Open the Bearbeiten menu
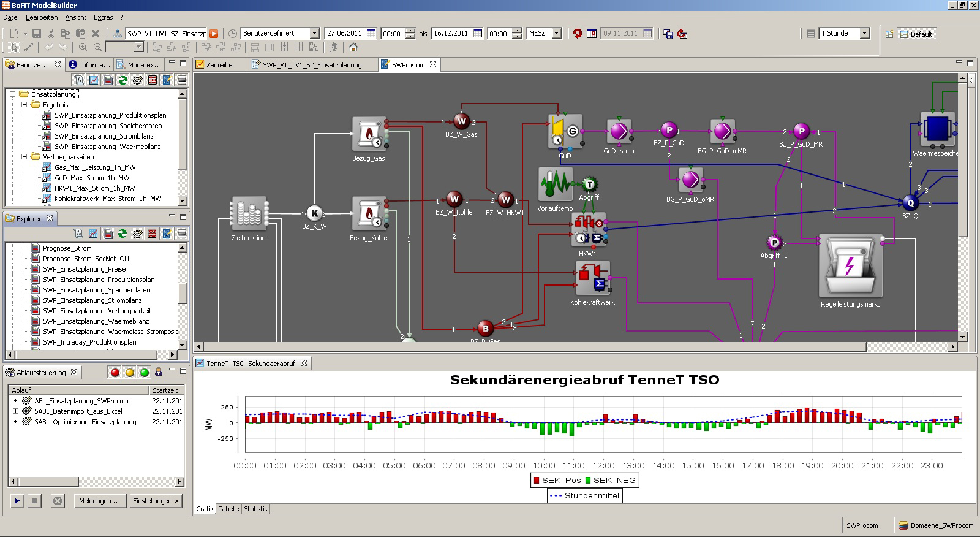The width and height of the screenshot is (980, 537). (42, 17)
